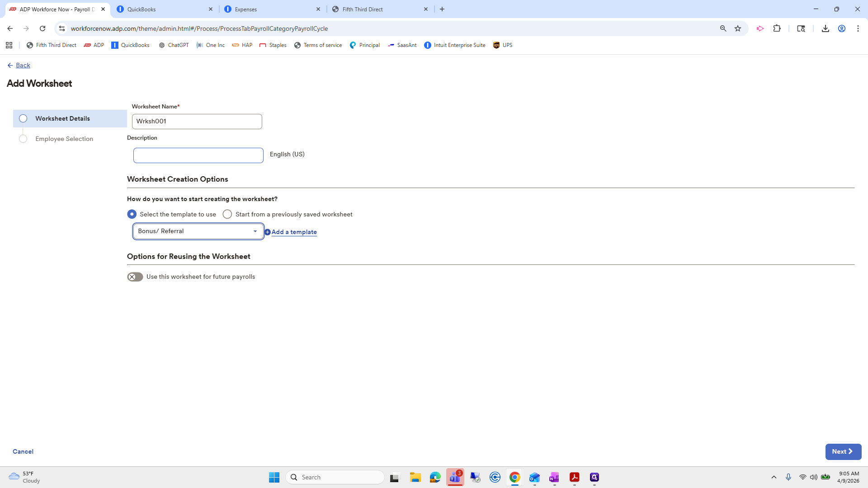Open the Bonus/ Referral template dropdown
Screen dimensions: 868x488
(x=198, y=231)
